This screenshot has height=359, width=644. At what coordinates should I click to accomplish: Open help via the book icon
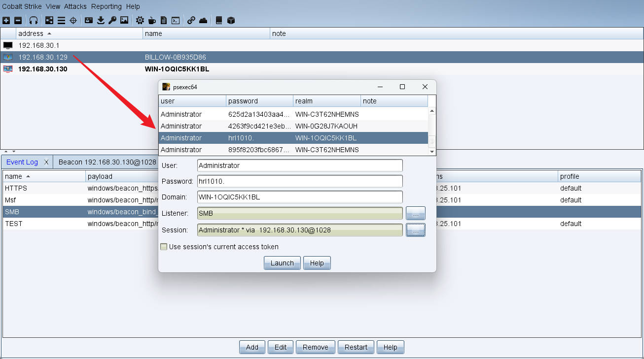coord(219,20)
